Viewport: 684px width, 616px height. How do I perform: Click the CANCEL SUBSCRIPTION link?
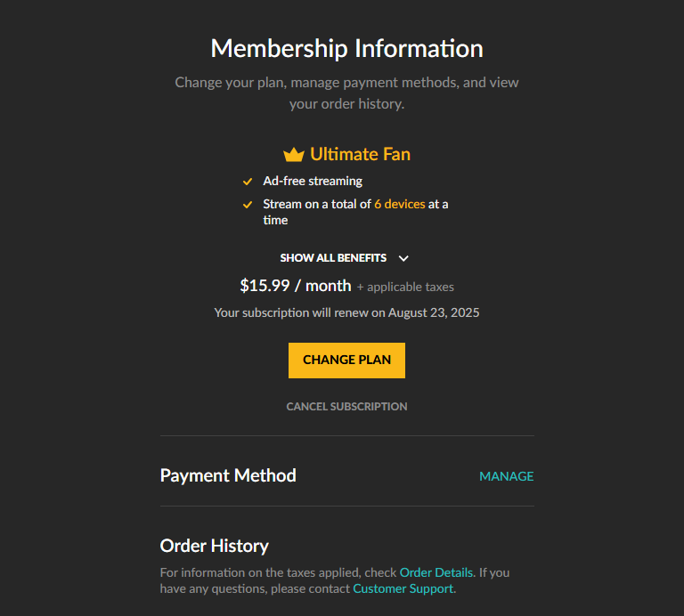point(346,406)
